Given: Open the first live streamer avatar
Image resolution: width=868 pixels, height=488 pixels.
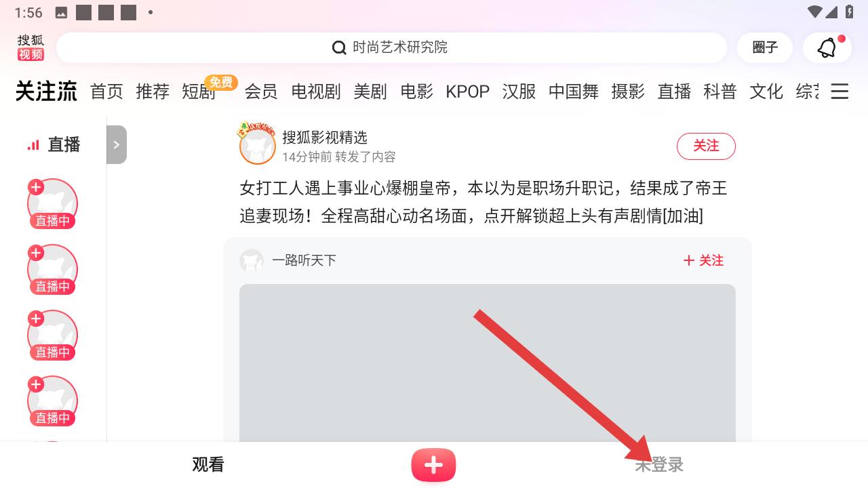Looking at the screenshot, I should [52, 204].
